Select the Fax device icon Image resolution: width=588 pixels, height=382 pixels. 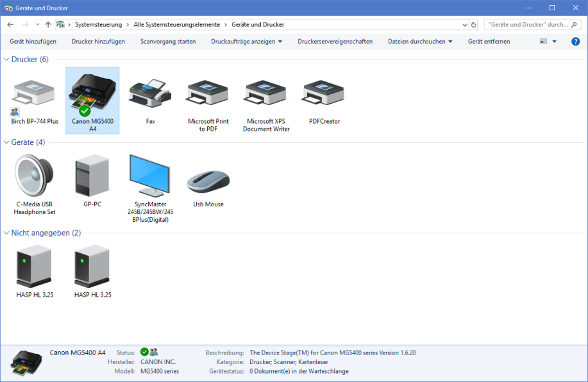tap(151, 101)
